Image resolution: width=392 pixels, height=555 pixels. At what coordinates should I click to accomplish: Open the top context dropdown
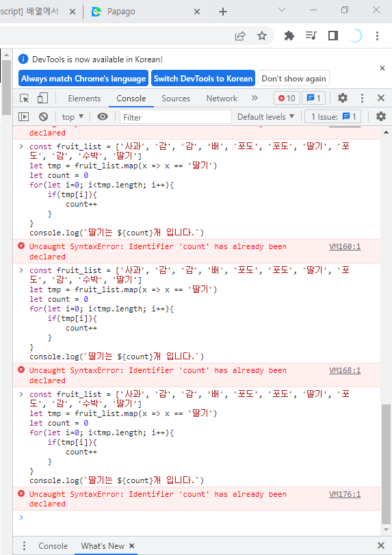coord(73,117)
